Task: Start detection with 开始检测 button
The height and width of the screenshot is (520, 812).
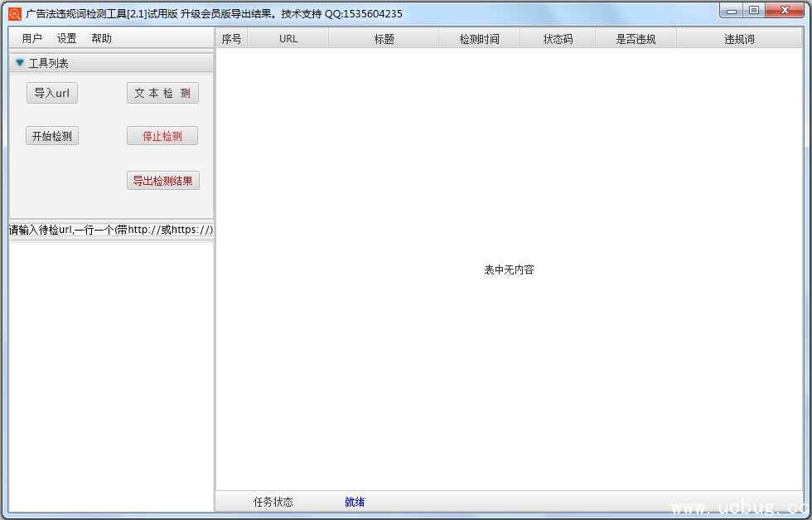Action: point(52,136)
